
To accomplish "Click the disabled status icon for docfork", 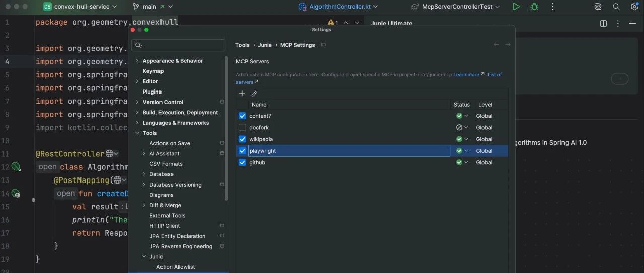I will pyautogui.click(x=459, y=128).
